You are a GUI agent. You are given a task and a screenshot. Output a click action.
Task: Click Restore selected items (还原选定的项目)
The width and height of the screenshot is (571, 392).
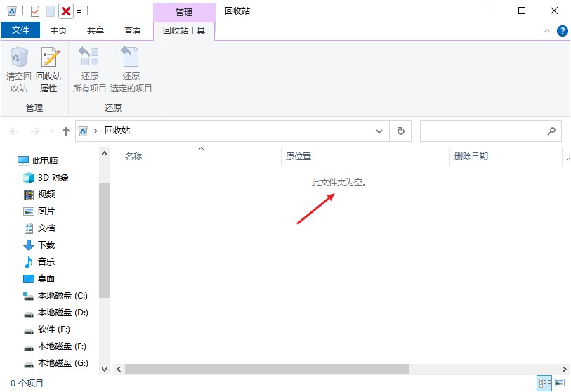tap(131, 70)
